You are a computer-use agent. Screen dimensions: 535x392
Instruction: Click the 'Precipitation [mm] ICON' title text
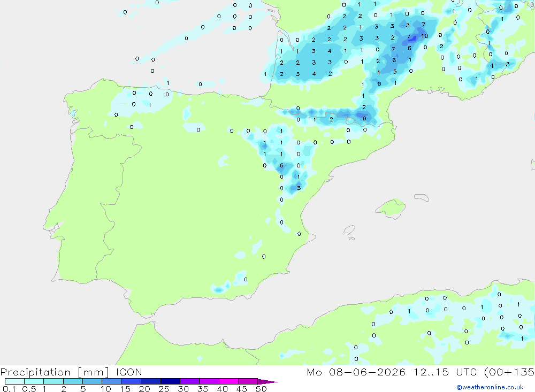point(71,372)
